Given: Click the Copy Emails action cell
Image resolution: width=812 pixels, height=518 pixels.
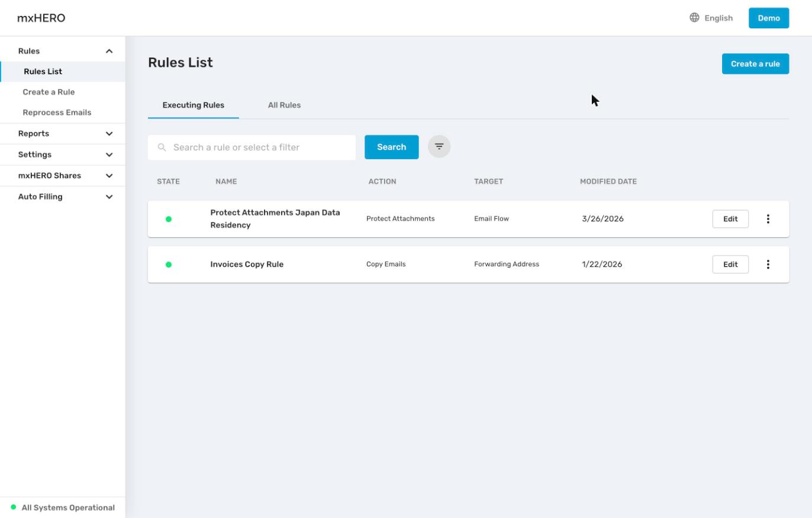Looking at the screenshot, I should click(386, 264).
